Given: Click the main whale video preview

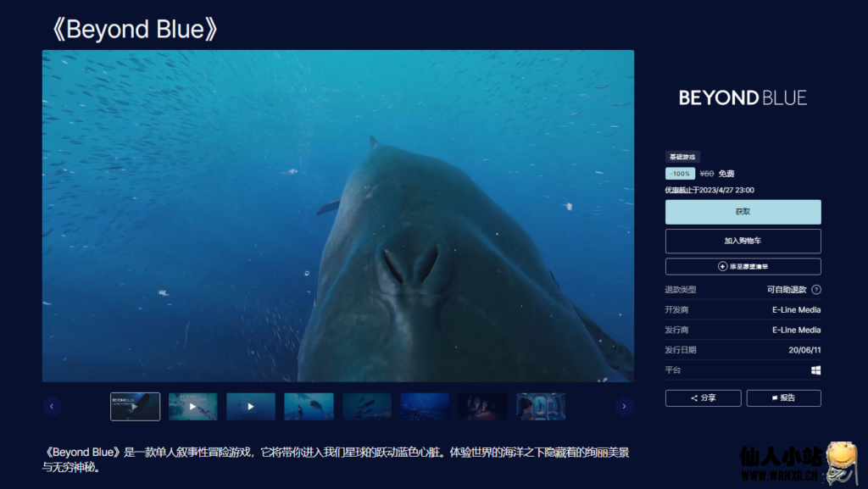Looking at the screenshot, I should click(338, 216).
